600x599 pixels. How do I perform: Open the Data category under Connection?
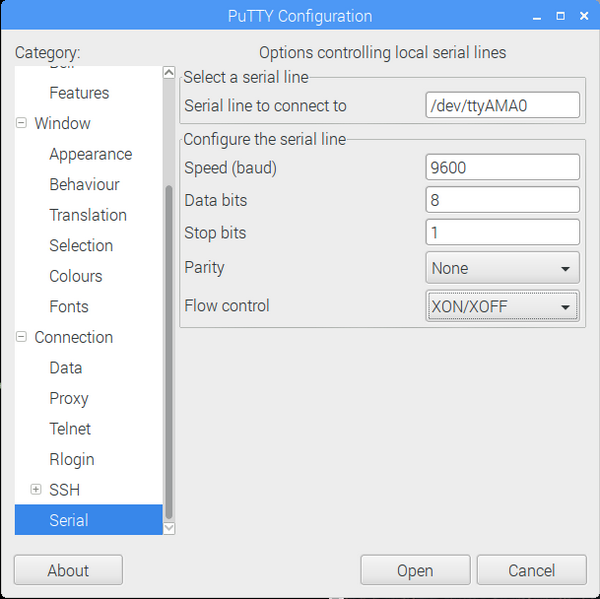(66, 368)
